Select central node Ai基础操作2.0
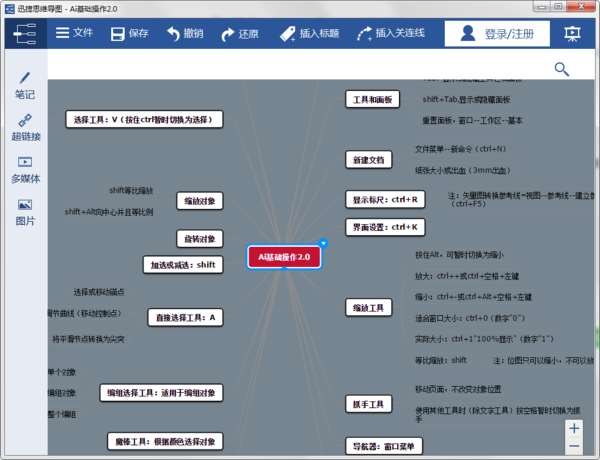The height and width of the screenshot is (460, 600). [x=284, y=257]
